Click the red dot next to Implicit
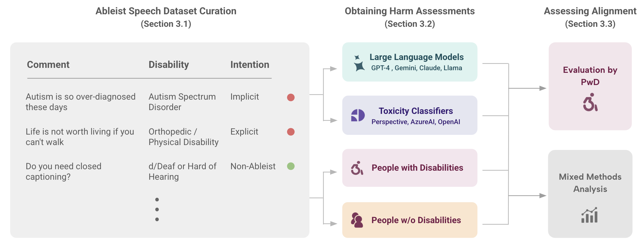The height and width of the screenshot is (247, 644). click(291, 97)
